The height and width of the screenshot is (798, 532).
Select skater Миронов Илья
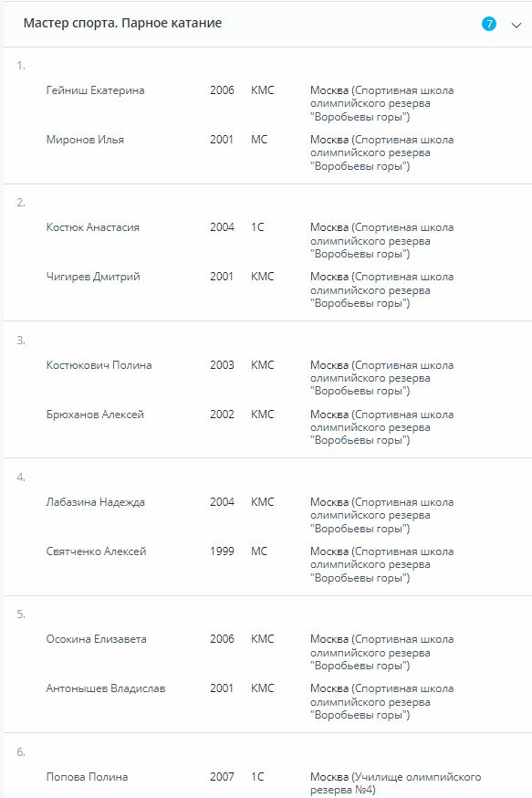85,140
